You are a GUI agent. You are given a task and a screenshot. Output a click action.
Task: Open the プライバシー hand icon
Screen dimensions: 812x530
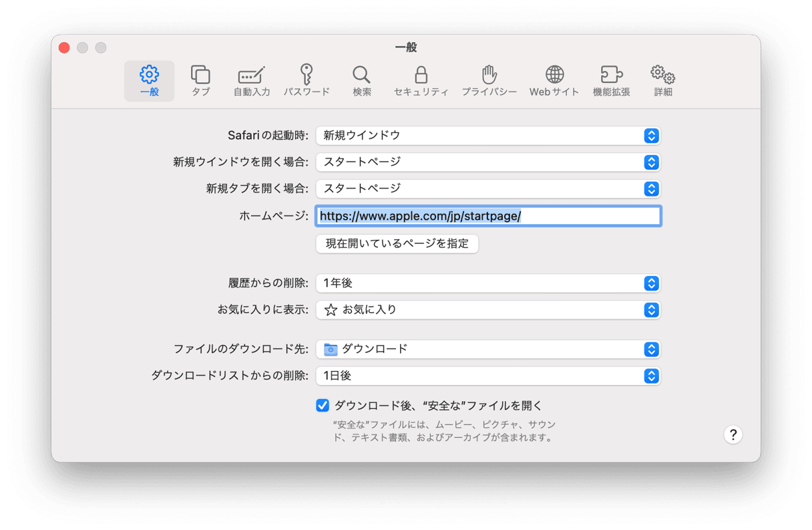coord(489,81)
